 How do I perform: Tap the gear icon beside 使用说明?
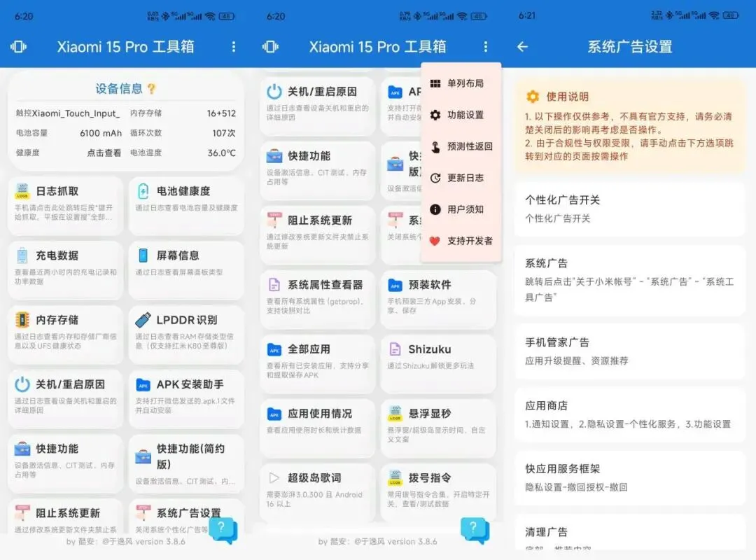click(532, 97)
